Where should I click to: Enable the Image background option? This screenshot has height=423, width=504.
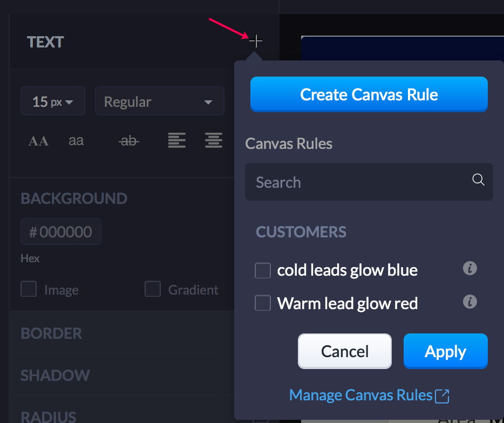coord(29,289)
